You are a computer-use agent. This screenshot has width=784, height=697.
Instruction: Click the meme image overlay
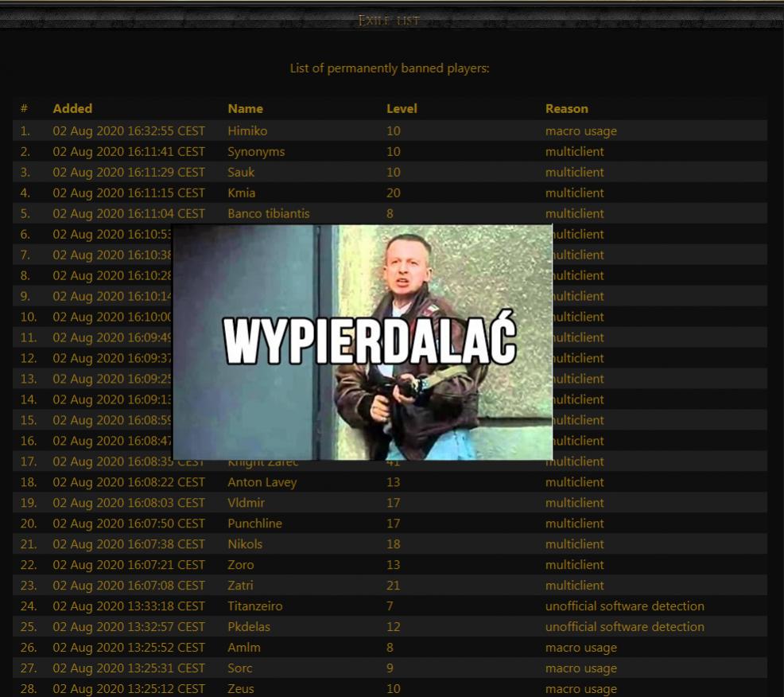(x=363, y=342)
